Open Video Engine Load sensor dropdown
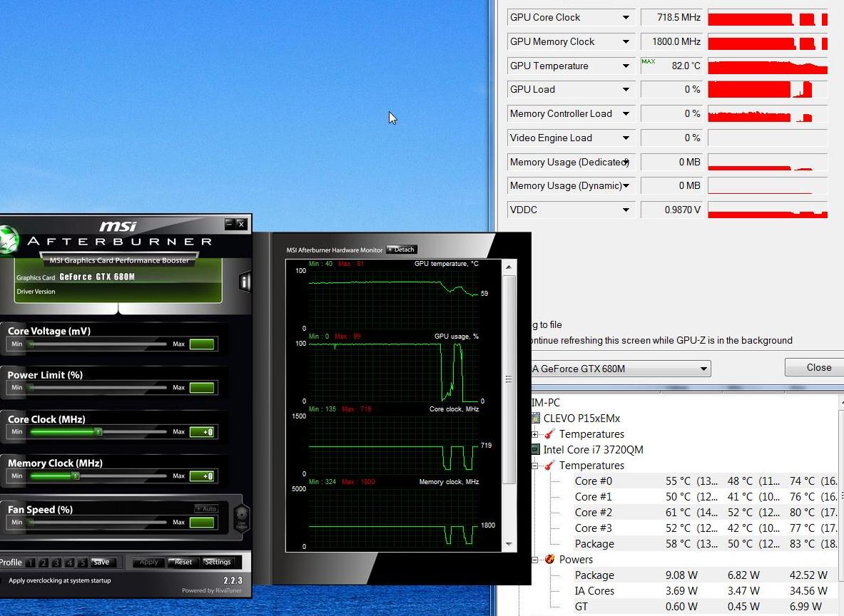The image size is (844, 616). pyautogui.click(x=626, y=138)
